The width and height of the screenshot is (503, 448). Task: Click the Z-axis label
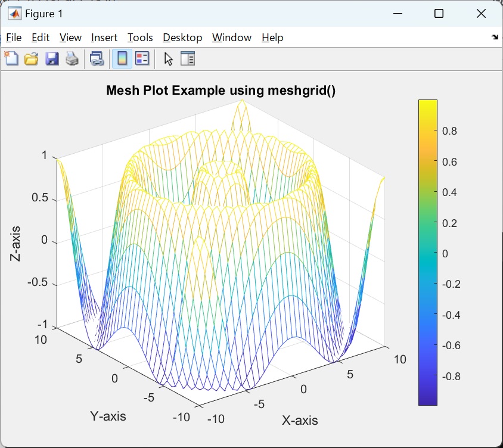tap(15, 244)
